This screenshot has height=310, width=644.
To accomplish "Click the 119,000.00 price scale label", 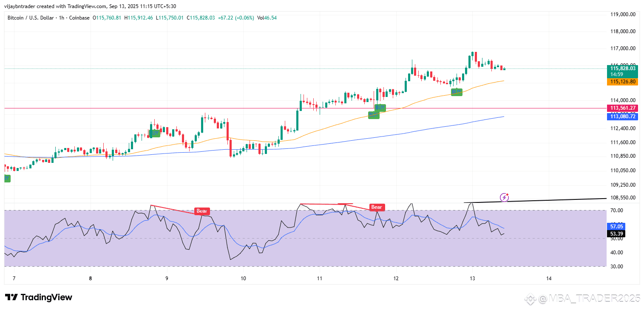I will coord(623,14).
